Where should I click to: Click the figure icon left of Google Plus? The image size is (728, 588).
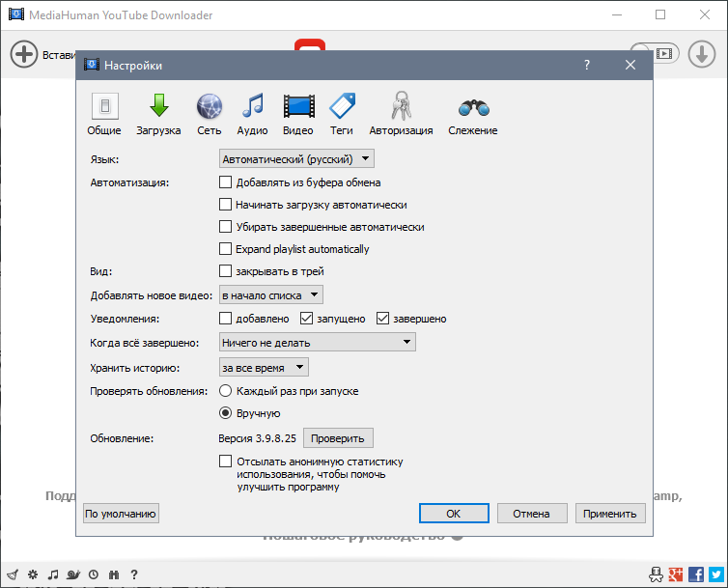click(656, 574)
